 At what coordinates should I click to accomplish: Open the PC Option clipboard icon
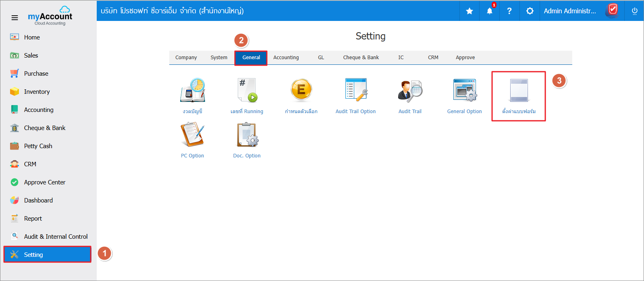point(192,135)
